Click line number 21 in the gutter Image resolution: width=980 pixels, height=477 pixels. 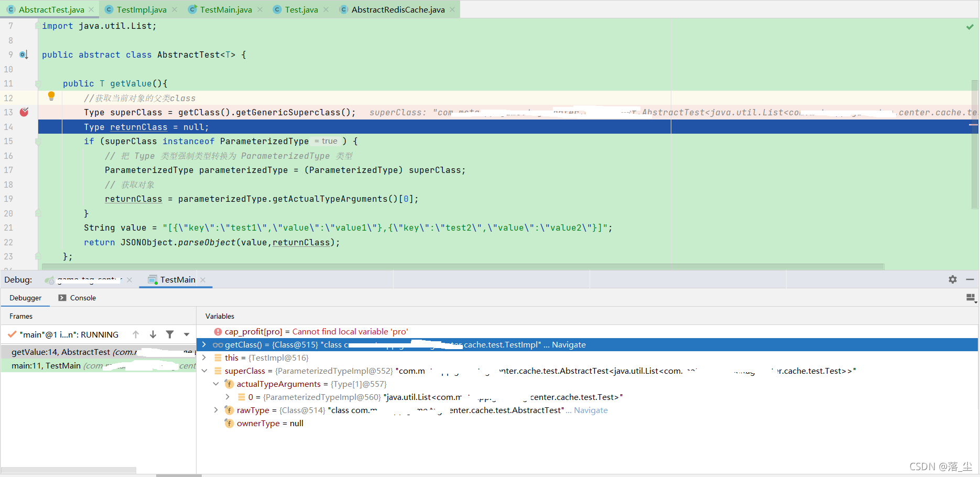click(8, 227)
